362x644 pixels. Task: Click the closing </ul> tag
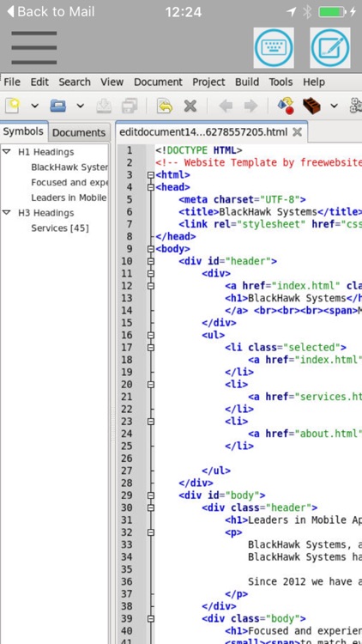coord(216,471)
